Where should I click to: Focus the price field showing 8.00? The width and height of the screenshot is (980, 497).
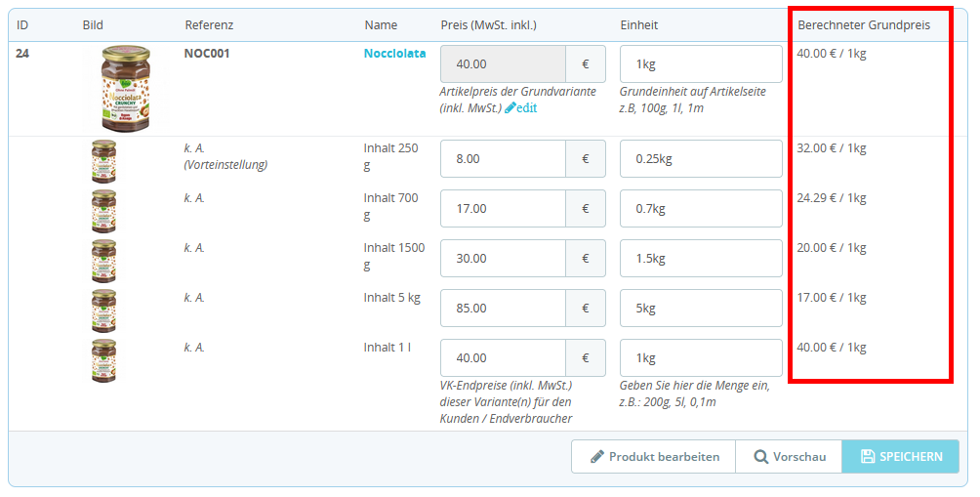503,159
